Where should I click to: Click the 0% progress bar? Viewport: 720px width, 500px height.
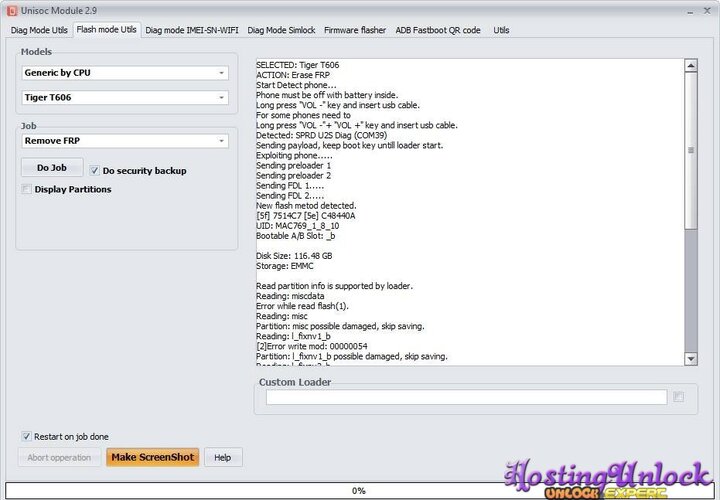pos(359,491)
